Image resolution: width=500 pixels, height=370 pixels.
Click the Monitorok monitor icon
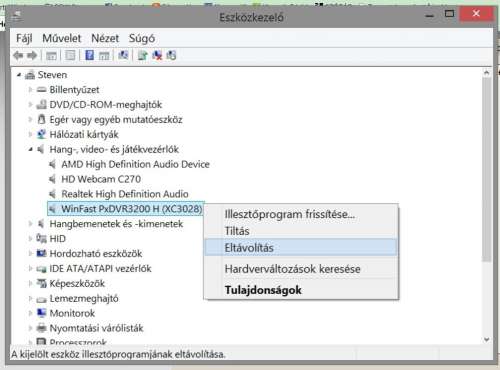click(41, 313)
